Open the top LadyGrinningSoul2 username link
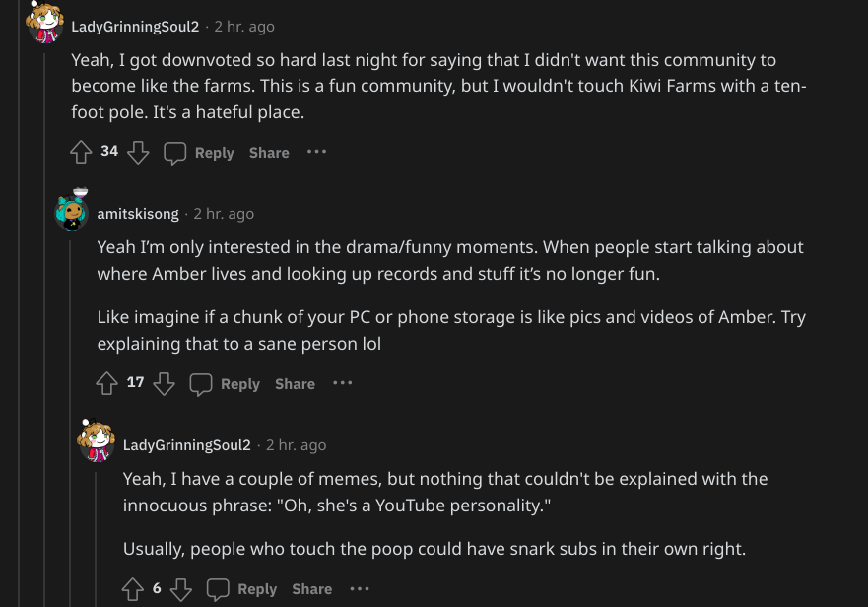Image resolution: width=868 pixels, height=607 pixels. tap(135, 27)
